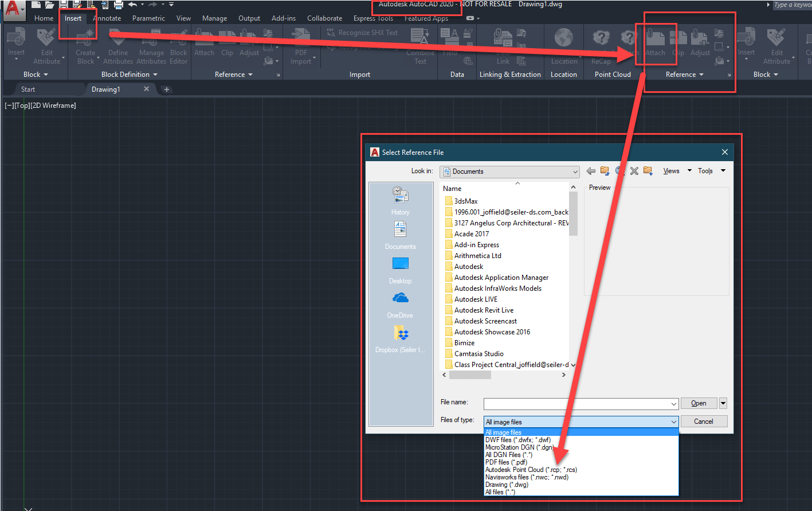Open Autodesk ReCap from Point Cloud panel
Image resolution: width=812 pixels, height=511 pixels.
coord(601,46)
